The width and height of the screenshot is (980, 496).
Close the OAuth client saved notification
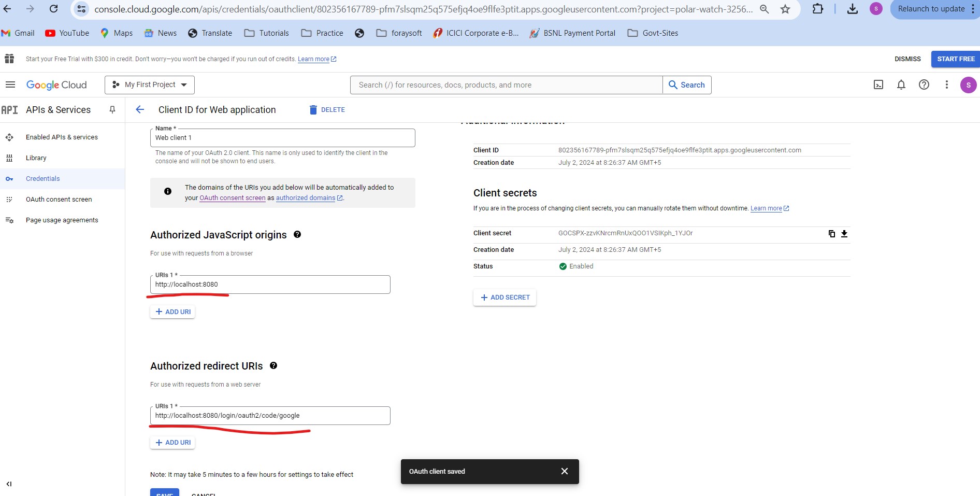pyautogui.click(x=565, y=471)
